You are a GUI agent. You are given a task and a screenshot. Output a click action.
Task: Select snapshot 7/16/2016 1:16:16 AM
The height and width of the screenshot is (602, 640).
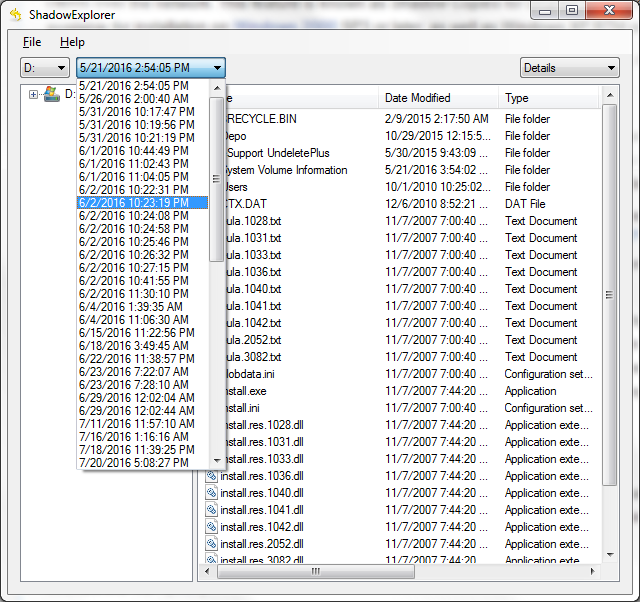pos(142,437)
